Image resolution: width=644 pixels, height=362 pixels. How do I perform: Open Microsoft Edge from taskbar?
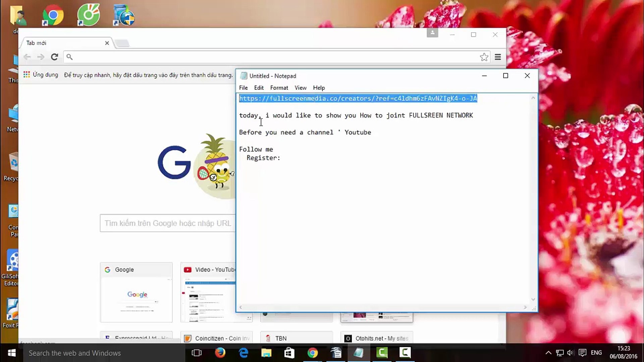(243, 353)
